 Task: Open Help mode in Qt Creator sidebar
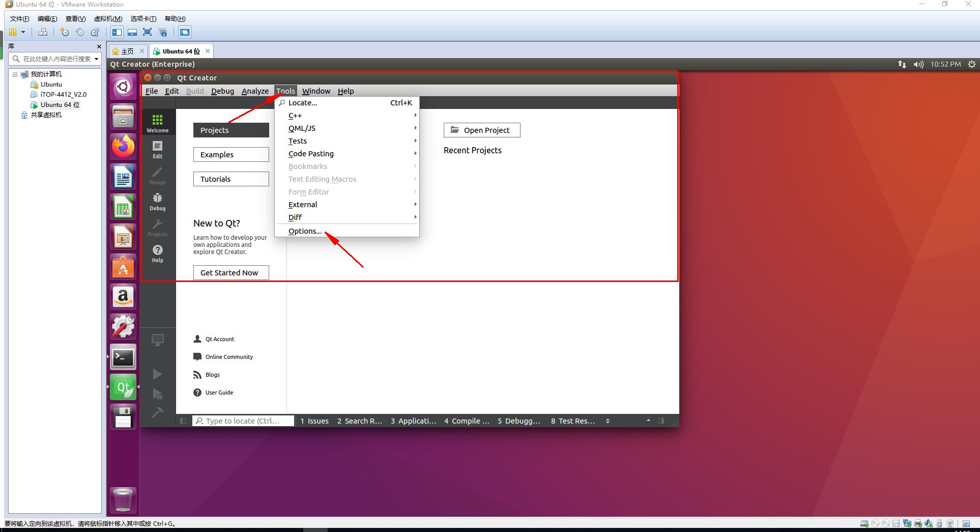tap(157, 254)
